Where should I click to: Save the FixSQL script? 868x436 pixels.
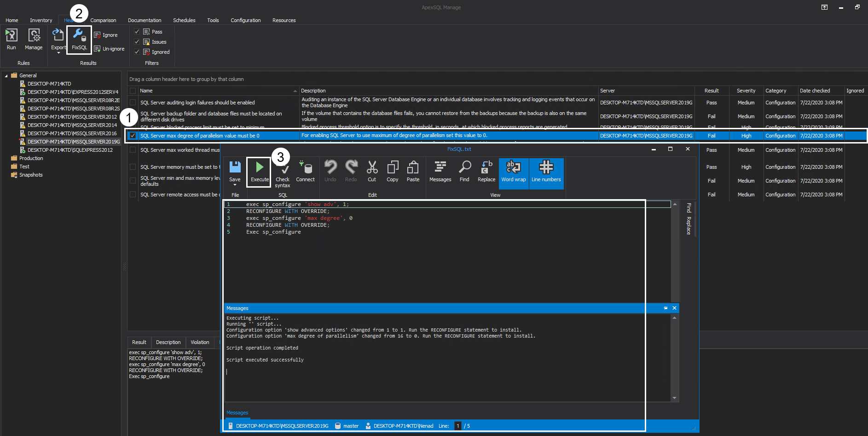click(x=235, y=171)
